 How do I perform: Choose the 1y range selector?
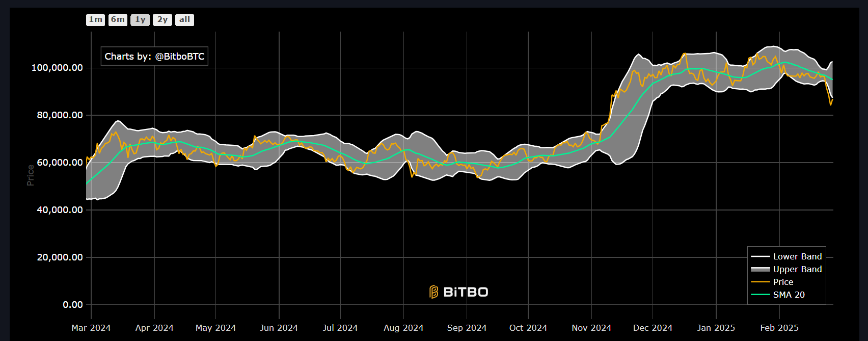[140, 20]
